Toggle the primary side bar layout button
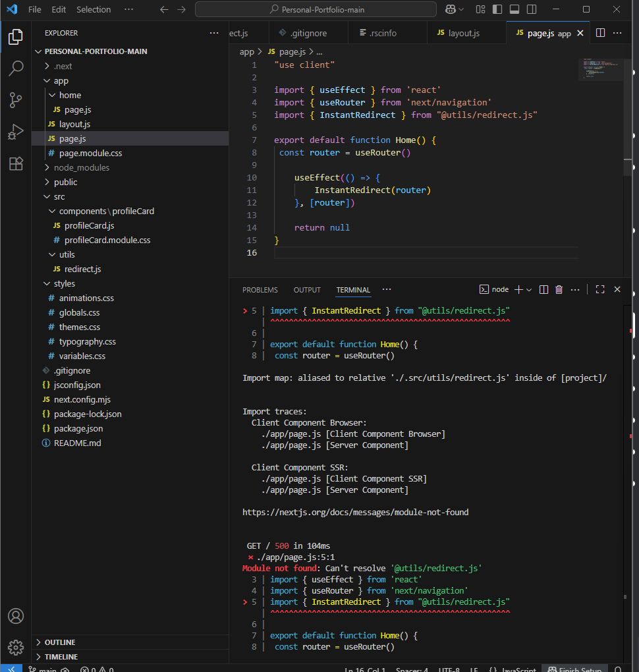The width and height of the screenshot is (639, 672). 497,9
